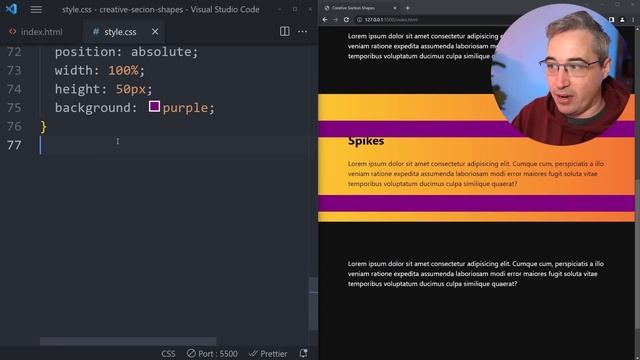This screenshot has width=640, height=360.
Task: Open the hamburger application menu
Action: tap(36, 9)
